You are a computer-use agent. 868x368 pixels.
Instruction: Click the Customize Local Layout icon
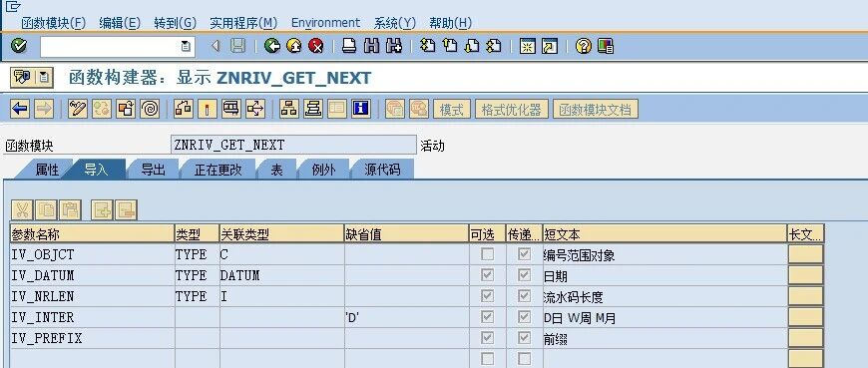coord(606,46)
